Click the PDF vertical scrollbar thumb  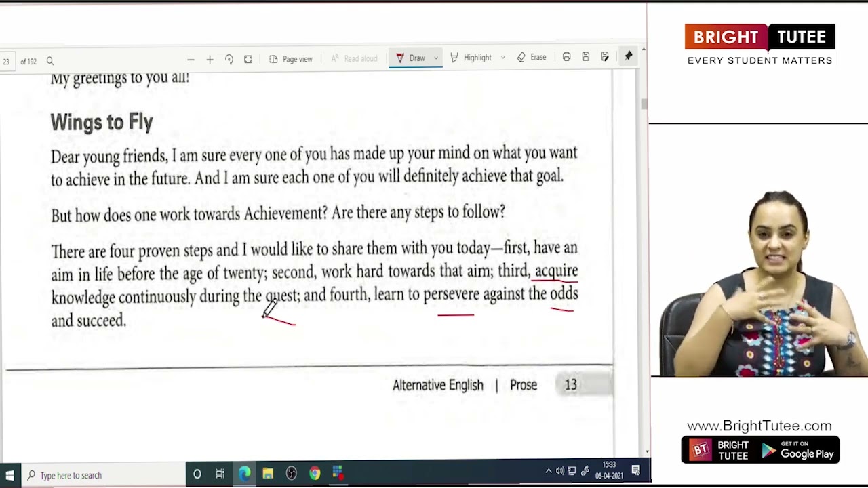point(644,104)
